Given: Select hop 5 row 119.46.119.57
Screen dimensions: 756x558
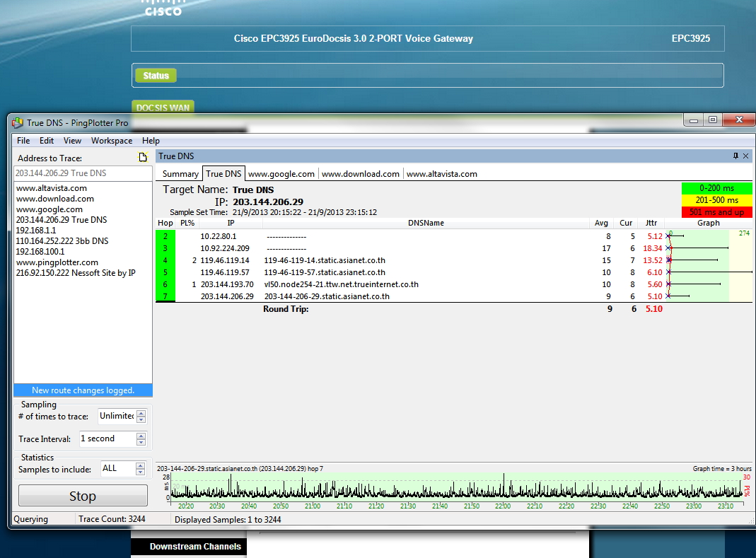Looking at the screenshot, I should click(454, 272).
